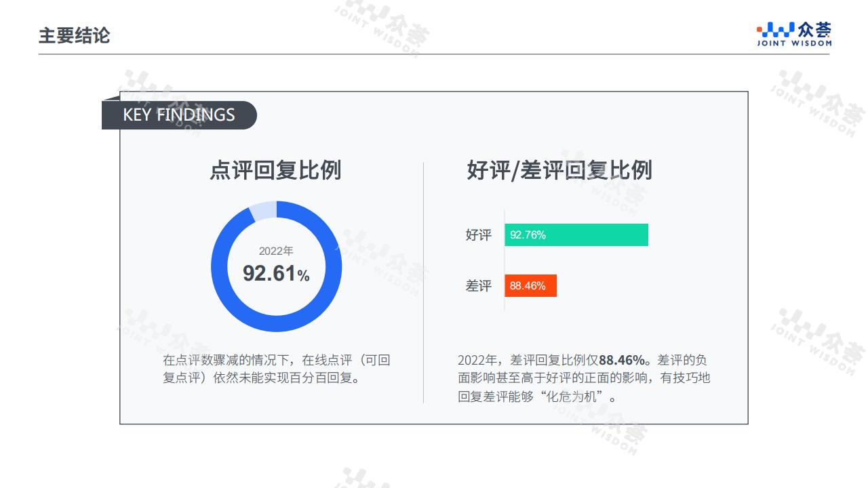Click the light blue donut segment
Viewport: 868px width, 488px height.
(x=264, y=211)
